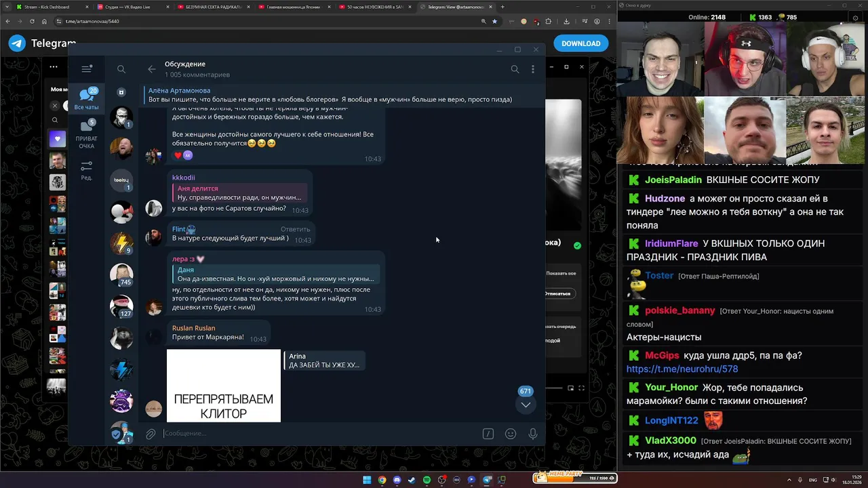Screen dimensions: 868x488
Task: Click the paperclip attach file icon
Action: tap(151, 434)
